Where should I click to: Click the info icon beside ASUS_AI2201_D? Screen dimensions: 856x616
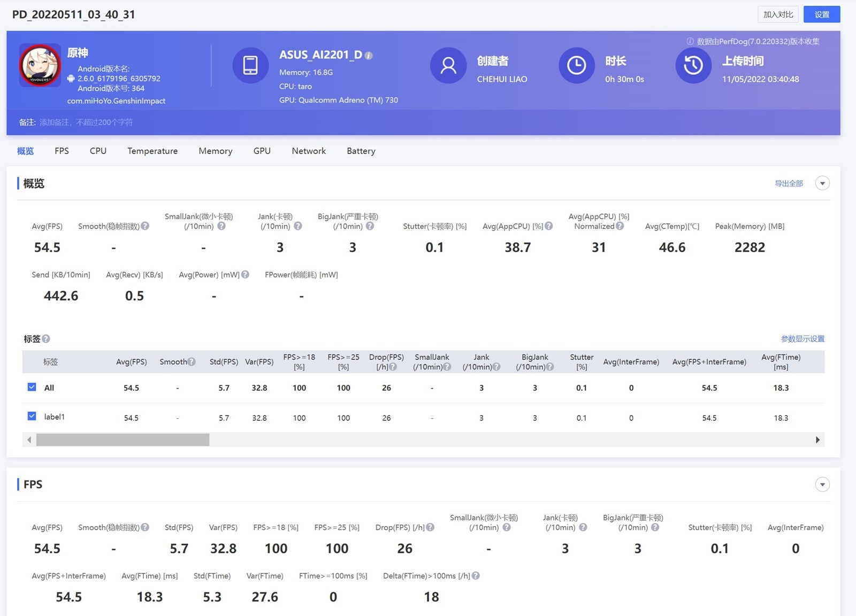(x=369, y=56)
